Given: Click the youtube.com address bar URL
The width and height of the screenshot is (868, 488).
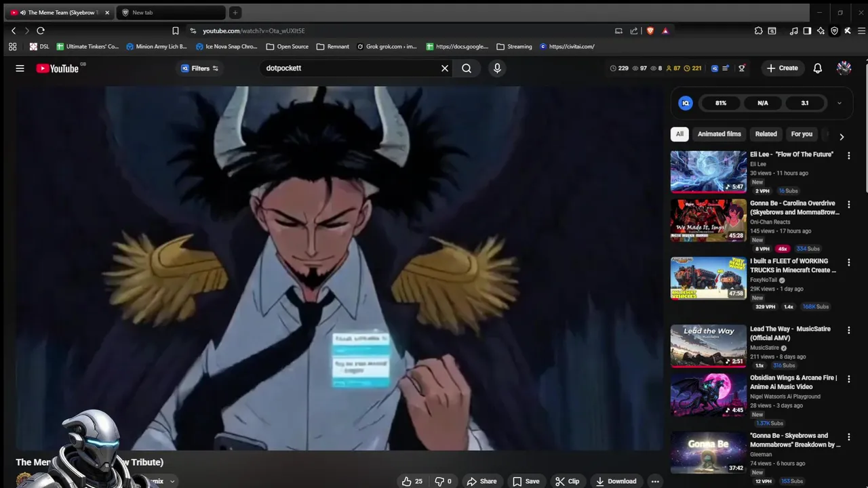Looking at the screenshot, I should (x=254, y=30).
